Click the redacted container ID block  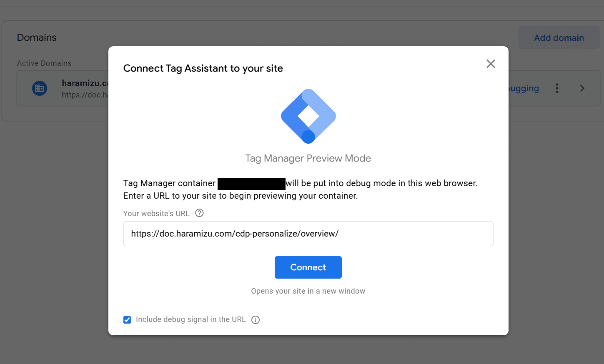(251, 184)
